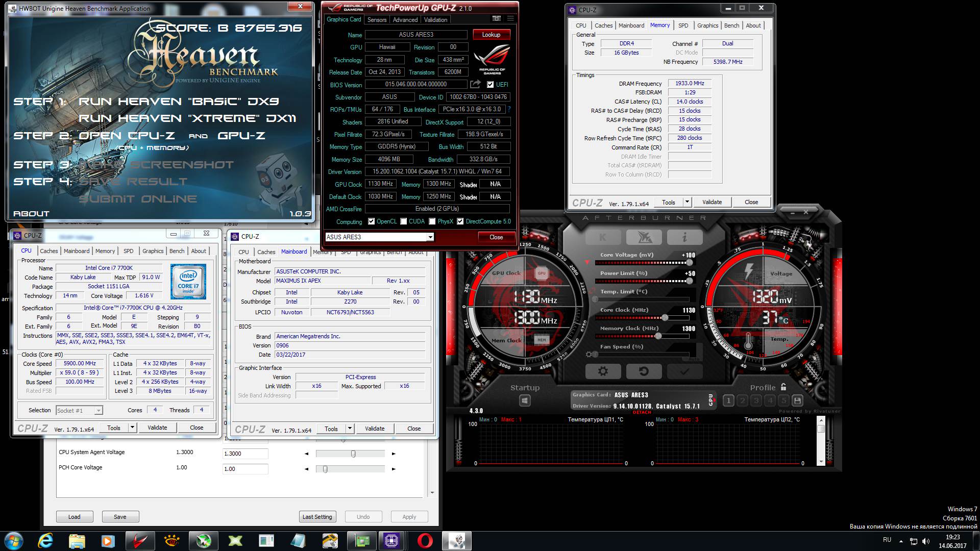Reset Afterburner settings with the circular arrow

pos(644,371)
